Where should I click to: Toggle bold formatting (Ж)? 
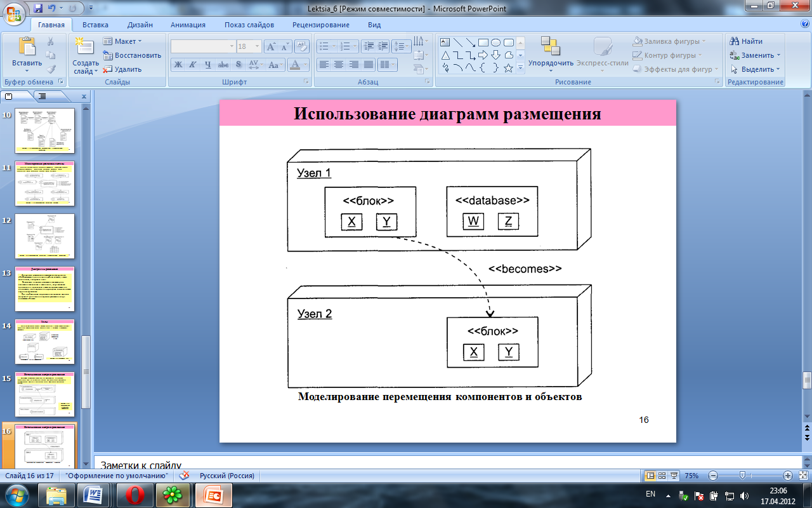click(x=178, y=65)
